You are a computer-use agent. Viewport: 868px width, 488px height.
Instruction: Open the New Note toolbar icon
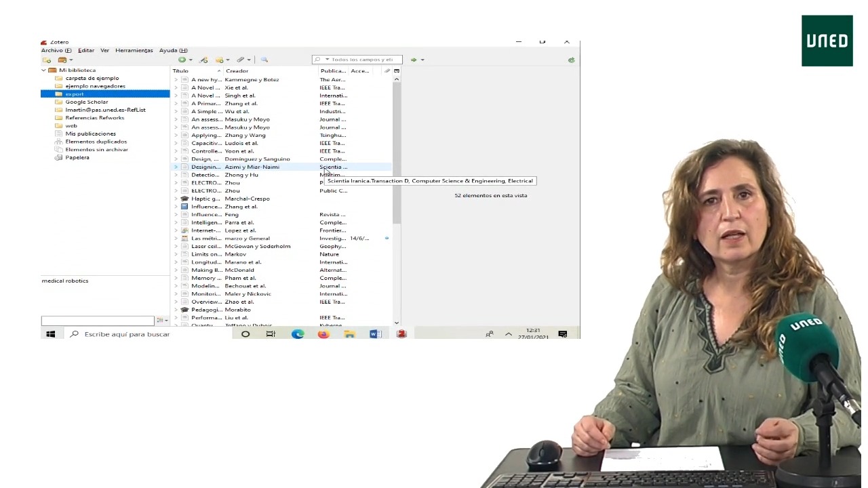coord(219,60)
